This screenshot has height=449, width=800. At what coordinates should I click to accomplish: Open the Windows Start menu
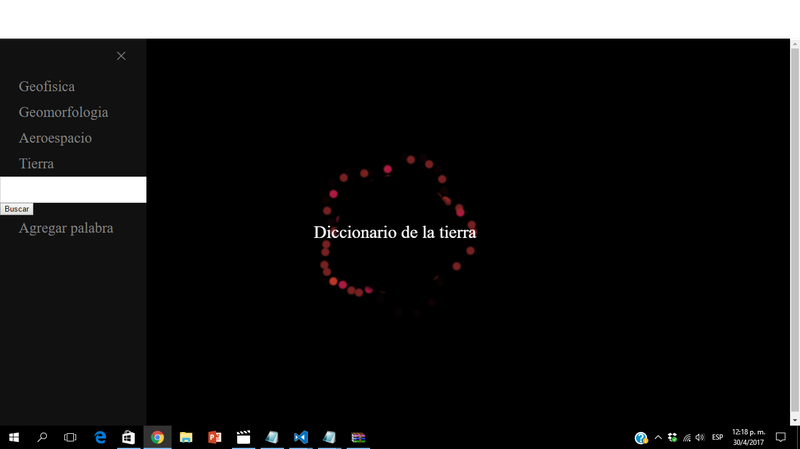point(14,437)
